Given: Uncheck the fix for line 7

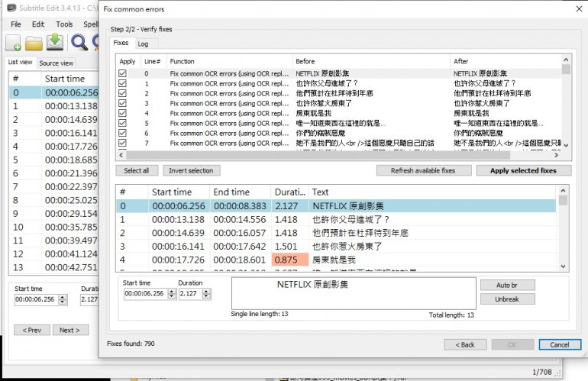Looking at the screenshot, I should 122,143.
